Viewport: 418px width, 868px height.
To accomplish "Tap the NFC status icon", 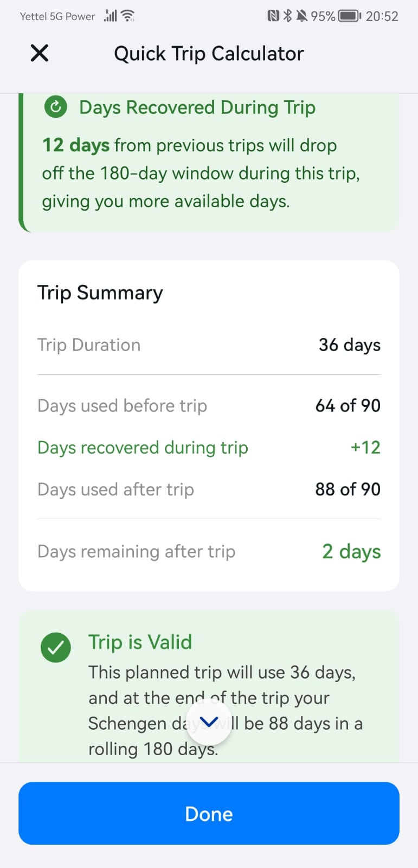I will click(x=273, y=16).
